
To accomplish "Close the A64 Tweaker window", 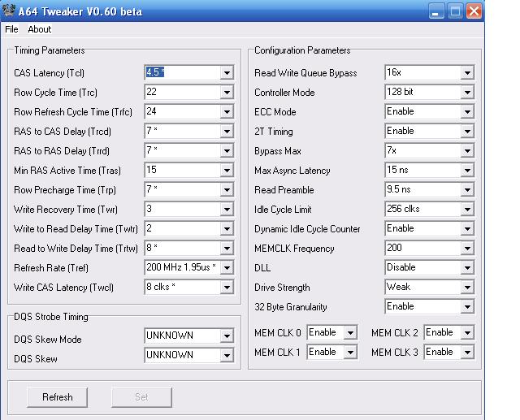I will pyautogui.click(x=474, y=11).
